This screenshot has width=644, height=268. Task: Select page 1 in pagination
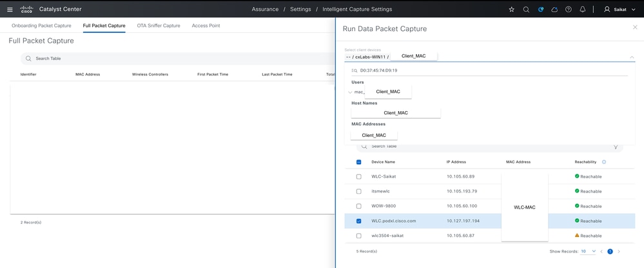pyautogui.click(x=610, y=251)
